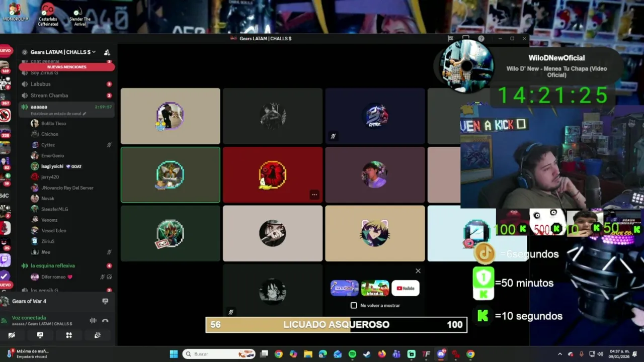Screen dimensions: 644x362
Task: Open more options on the red tile
Action: tap(314, 195)
